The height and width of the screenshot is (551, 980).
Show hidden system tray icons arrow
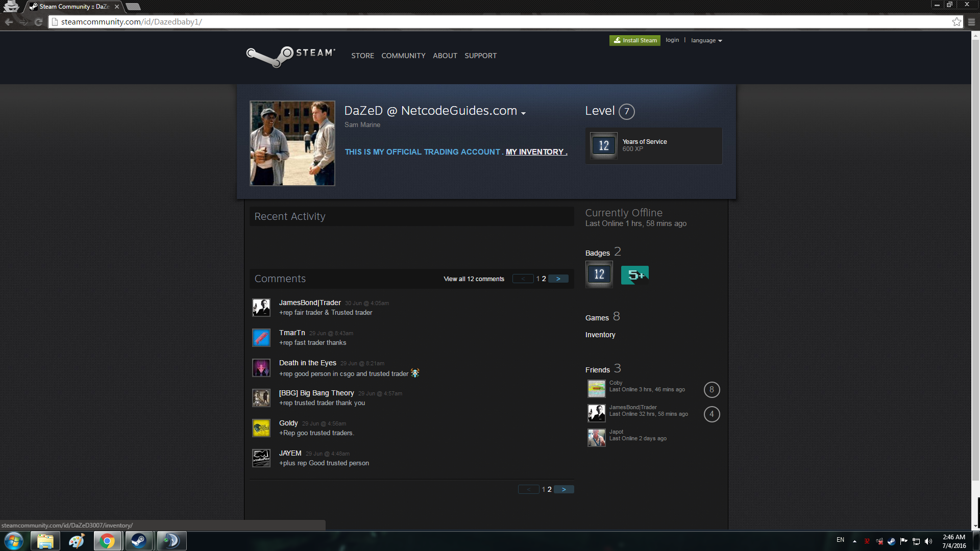(x=854, y=541)
